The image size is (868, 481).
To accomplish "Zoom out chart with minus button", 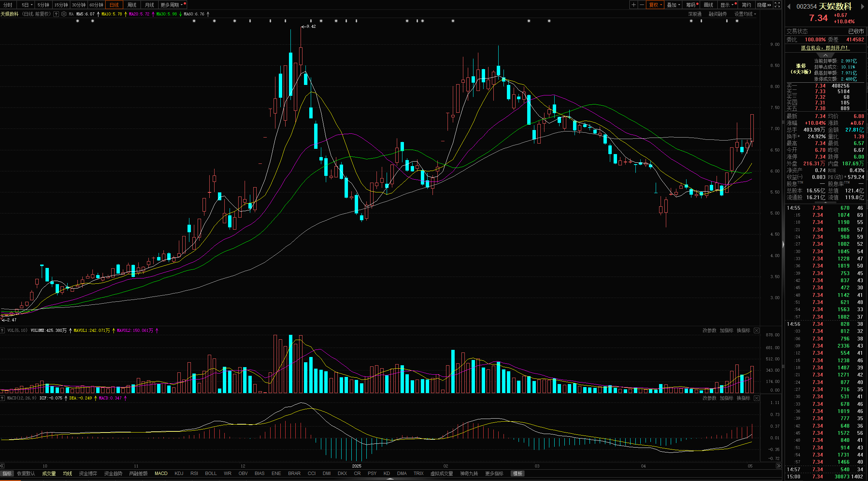I will click(642, 5).
